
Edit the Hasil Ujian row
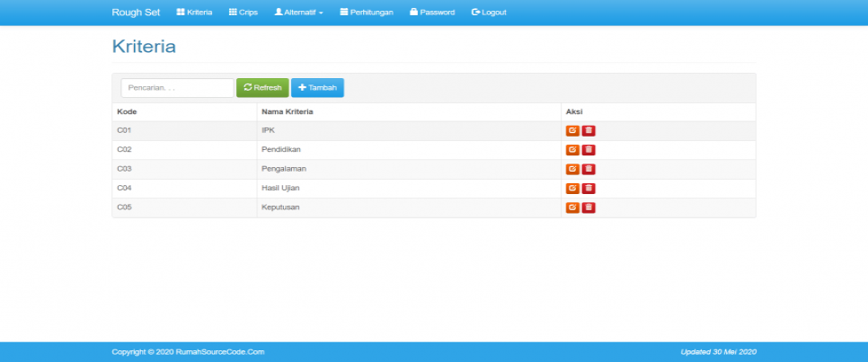pyautogui.click(x=572, y=189)
